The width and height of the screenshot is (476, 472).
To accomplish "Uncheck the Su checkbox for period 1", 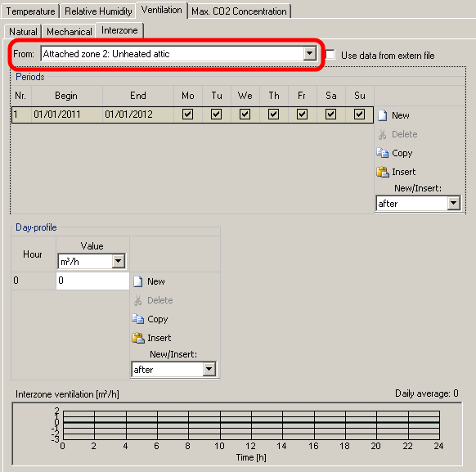I will click(359, 115).
